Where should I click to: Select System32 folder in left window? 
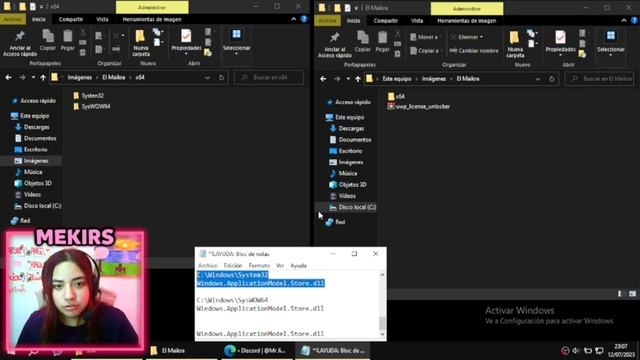(89, 96)
